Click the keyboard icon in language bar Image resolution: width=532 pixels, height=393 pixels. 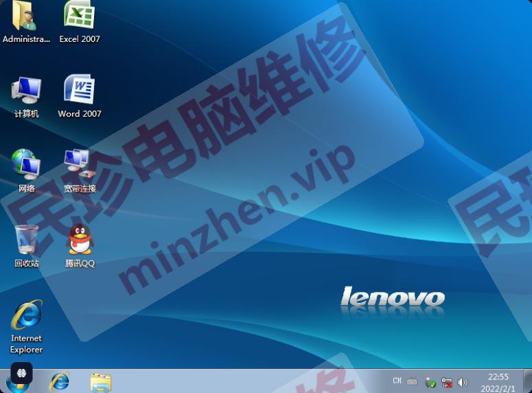point(412,381)
